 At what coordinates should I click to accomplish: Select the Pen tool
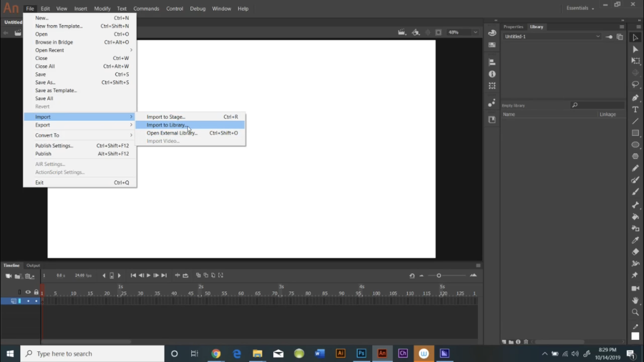coord(635,97)
